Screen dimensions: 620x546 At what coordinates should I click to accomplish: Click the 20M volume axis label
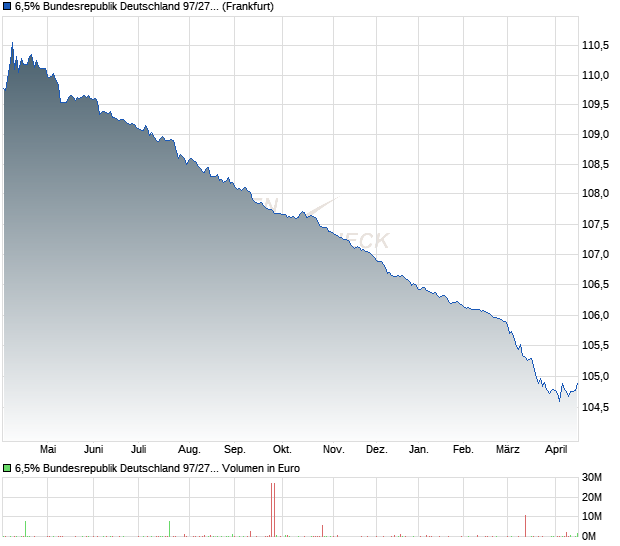[592, 497]
